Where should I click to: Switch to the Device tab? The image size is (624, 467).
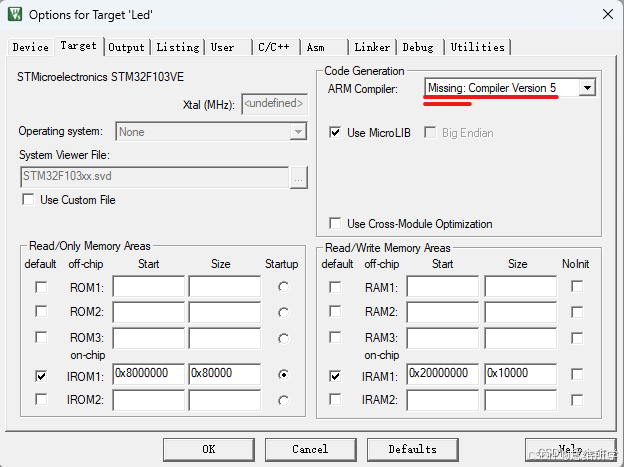click(x=31, y=47)
